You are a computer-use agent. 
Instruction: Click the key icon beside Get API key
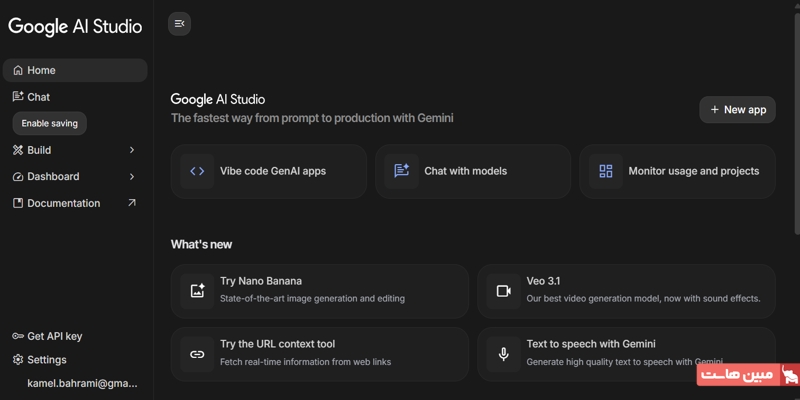click(x=18, y=336)
